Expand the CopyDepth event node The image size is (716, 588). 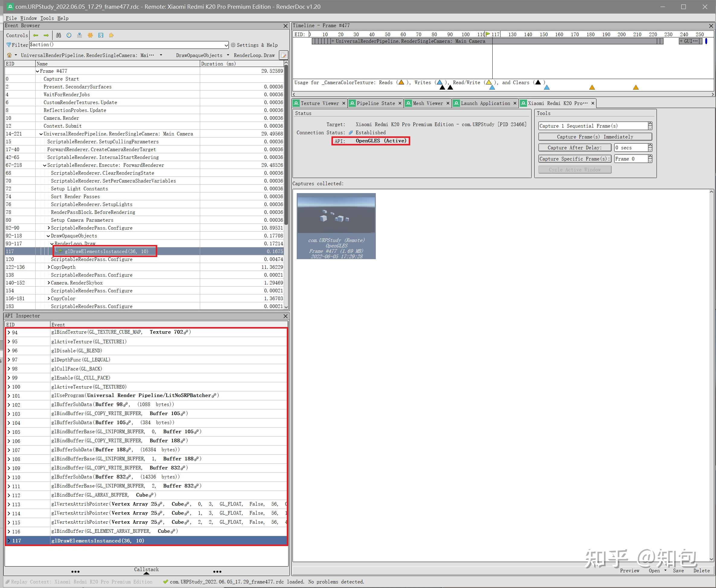point(49,267)
